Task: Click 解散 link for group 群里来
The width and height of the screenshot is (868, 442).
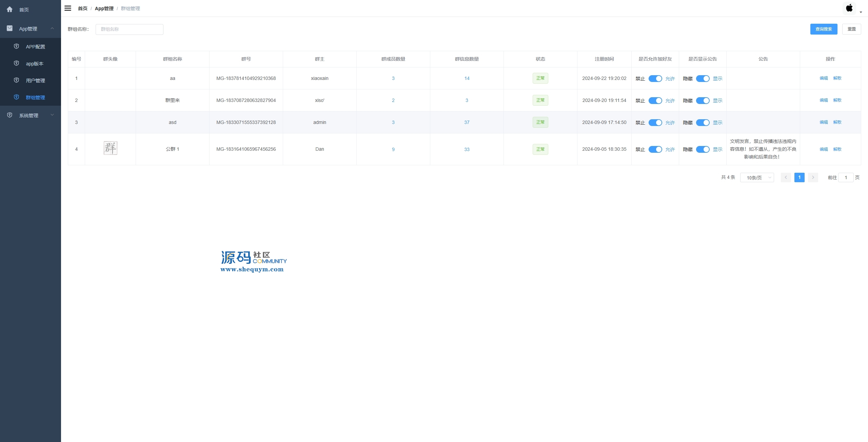Action: 837,100
